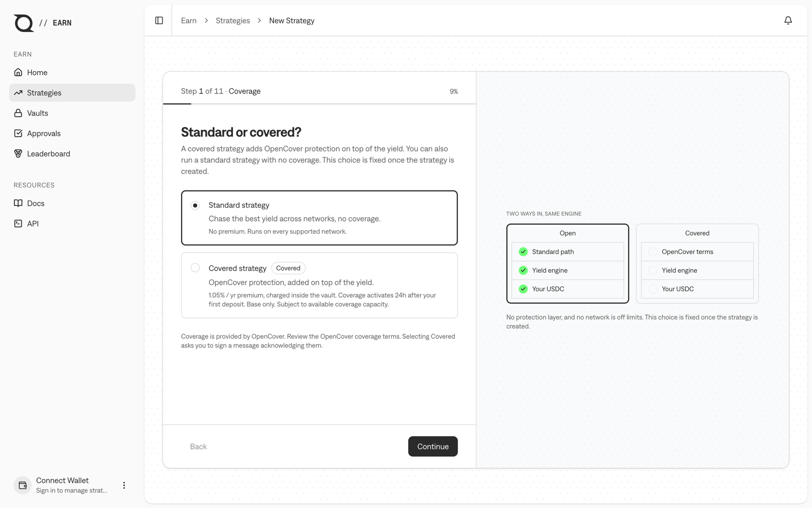
Task: Click the Docs label in Resources
Action: (x=36, y=203)
